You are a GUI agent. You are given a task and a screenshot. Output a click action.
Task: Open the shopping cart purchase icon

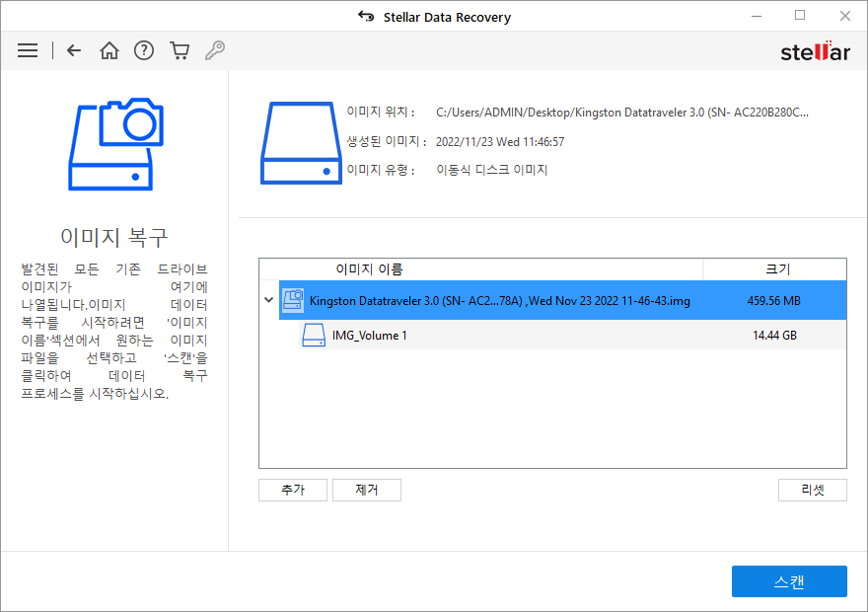pyautogui.click(x=180, y=50)
